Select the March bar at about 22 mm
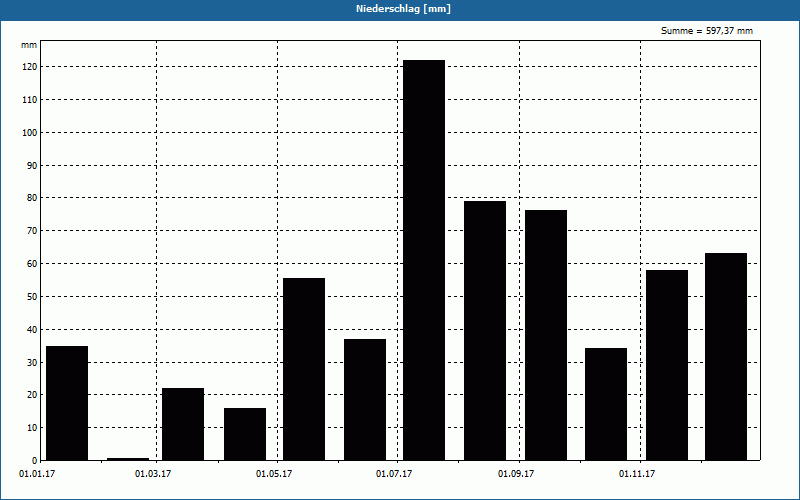 pos(183,424)
